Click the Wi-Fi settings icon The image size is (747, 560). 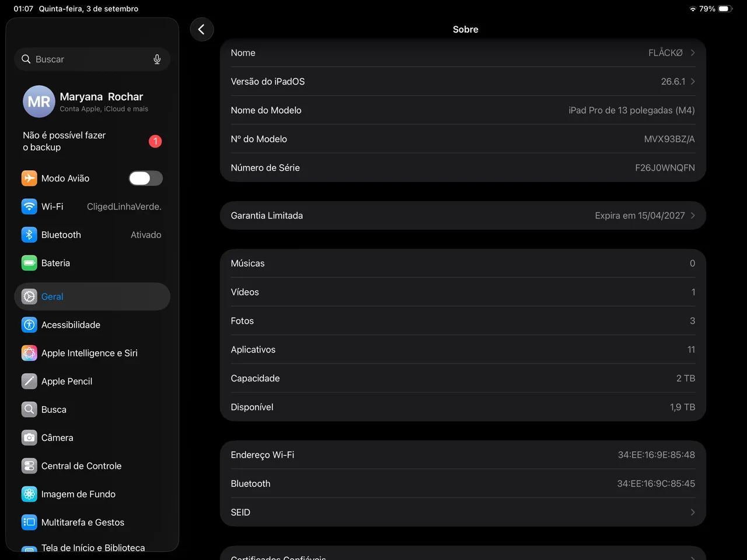coord(29,206)
